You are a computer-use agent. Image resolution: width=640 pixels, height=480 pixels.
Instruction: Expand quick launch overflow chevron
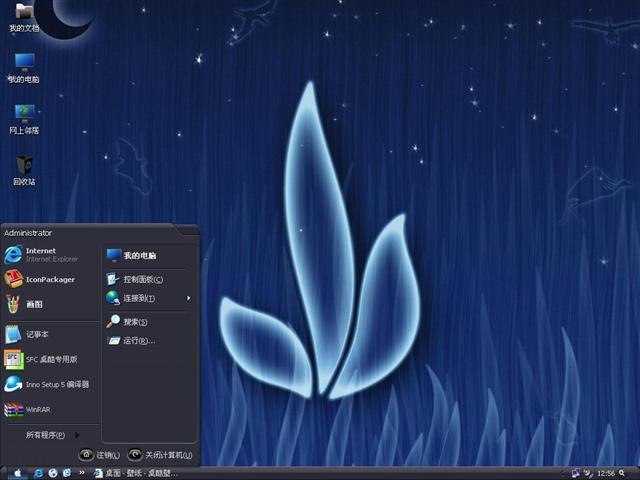[82, 473]
